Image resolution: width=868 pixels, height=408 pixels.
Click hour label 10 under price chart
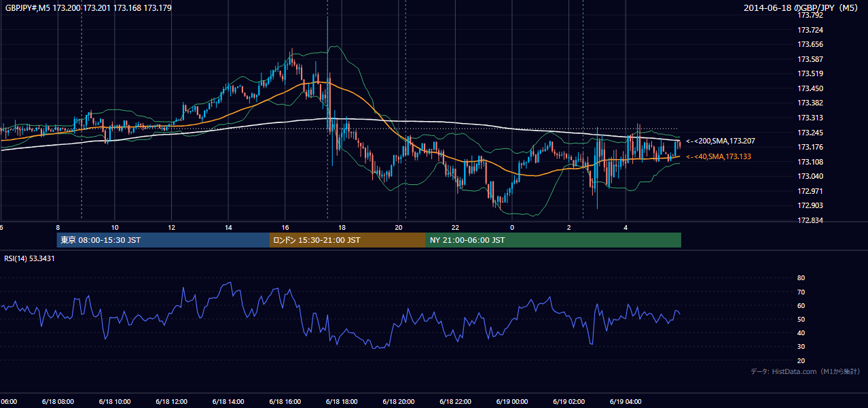coord(115,228)
